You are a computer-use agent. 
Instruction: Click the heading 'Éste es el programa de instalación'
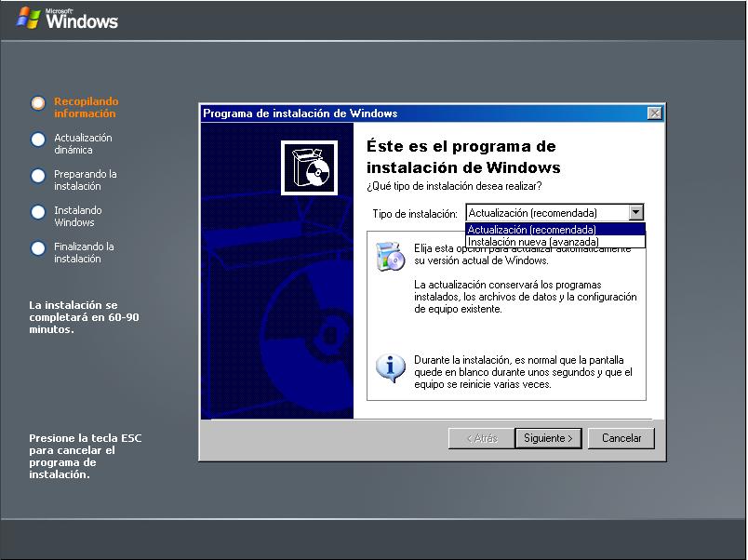point(463,156)
